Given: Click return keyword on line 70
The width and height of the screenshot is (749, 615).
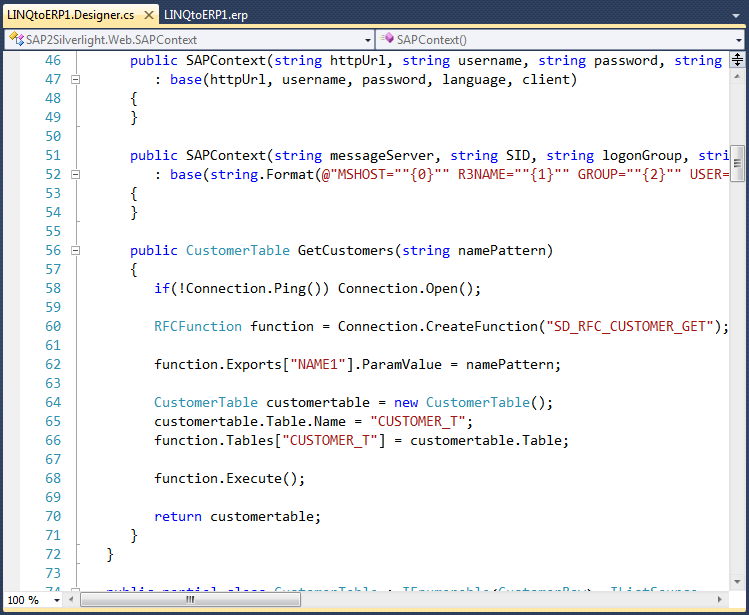Looking at the screenshot, I should point(178,517).
